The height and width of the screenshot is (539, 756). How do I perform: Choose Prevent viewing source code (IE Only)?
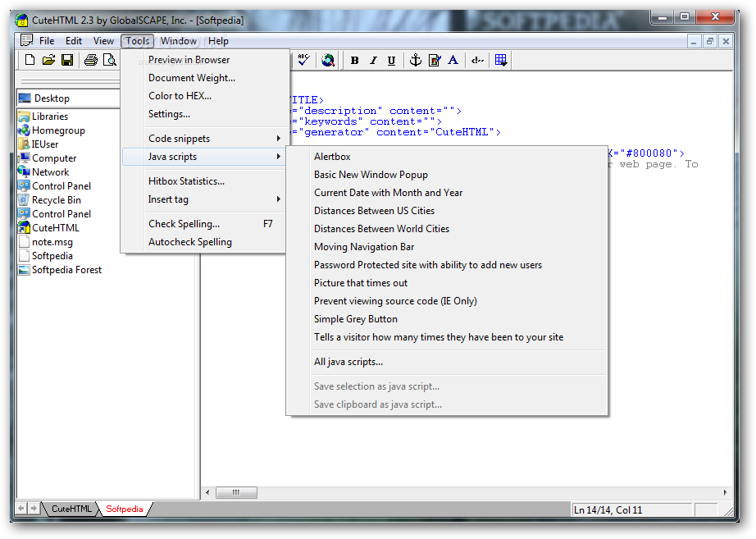pos(446,301)
